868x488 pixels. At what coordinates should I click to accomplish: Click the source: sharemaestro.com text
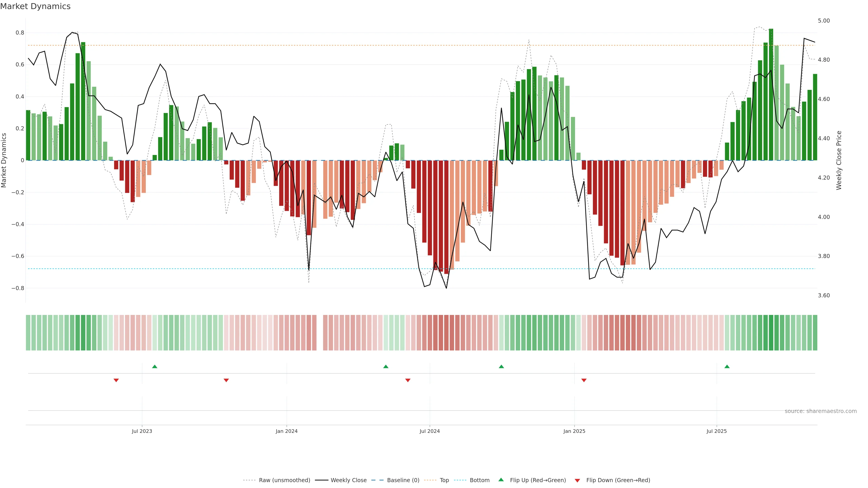(821, 411)
